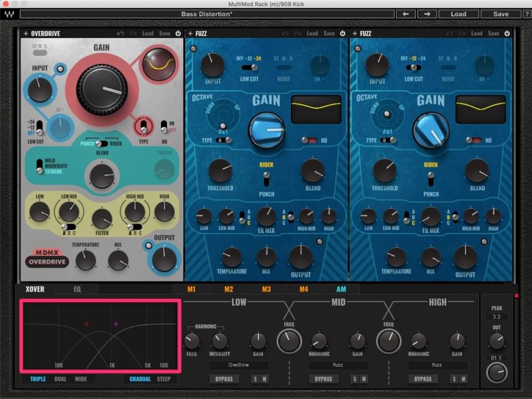The width and height of the screenshot is (532, 399).
Task: Mute the LOW band
Action: tap(264, 379)
